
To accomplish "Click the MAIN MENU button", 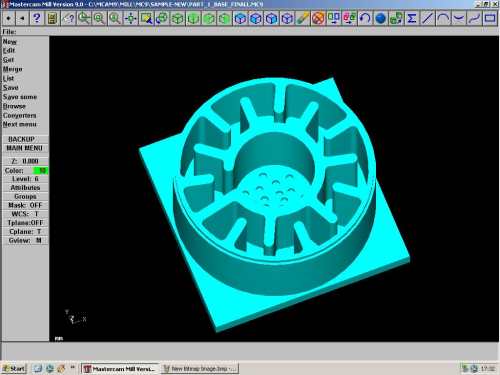I will click(x=25, y=148).
